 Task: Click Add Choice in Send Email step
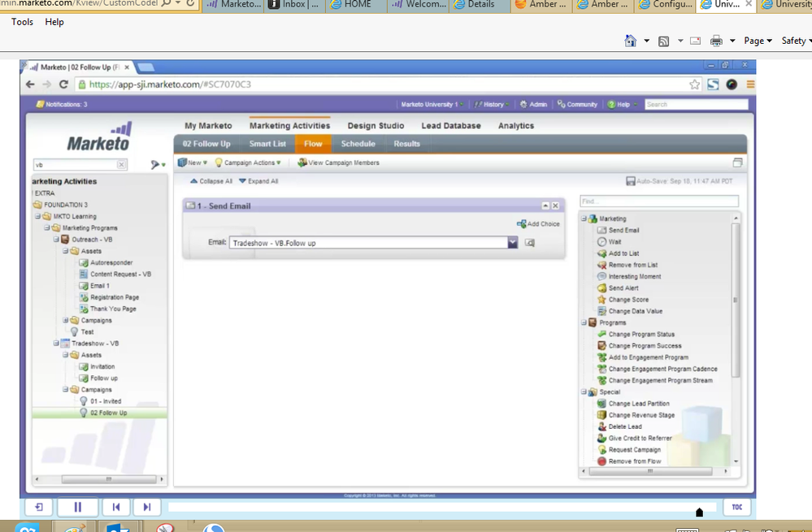tap(539, 224)
